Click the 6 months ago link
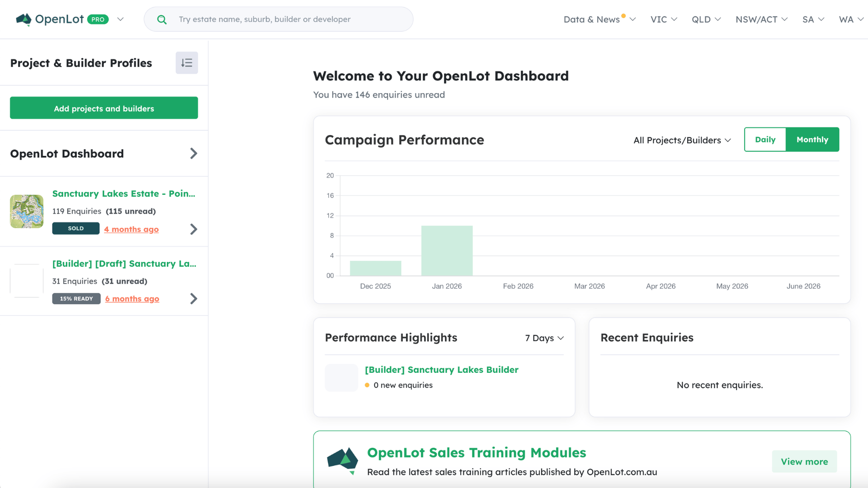The height and width of the screenshot is (488, 868). [x=132, y=299]
